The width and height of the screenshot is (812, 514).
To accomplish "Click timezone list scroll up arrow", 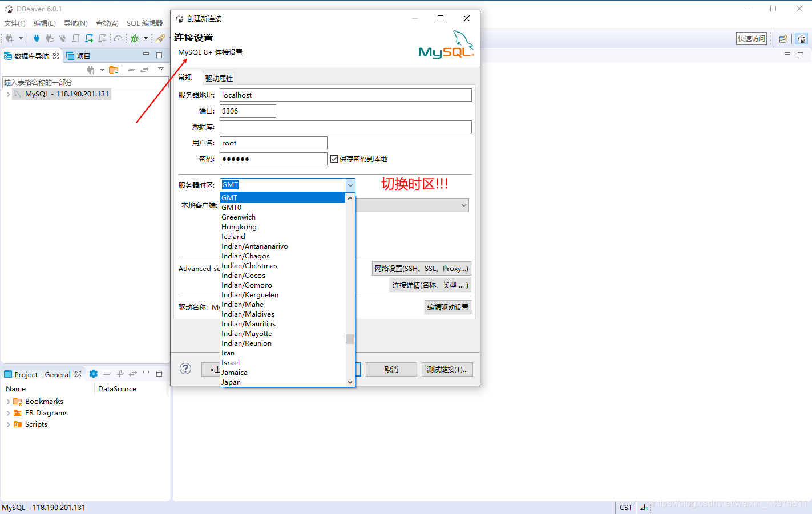I will tap(350, 198).
